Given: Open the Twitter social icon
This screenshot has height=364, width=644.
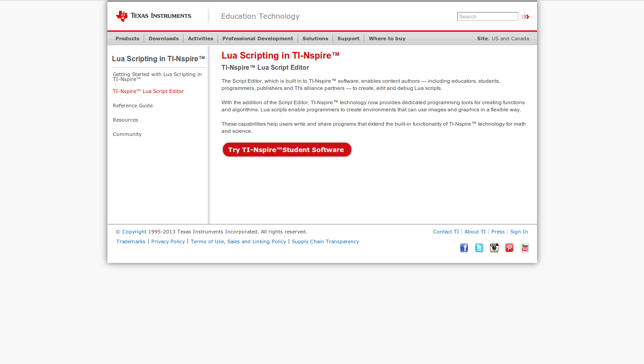Looking at the screenshot, I should coord(479,248).
